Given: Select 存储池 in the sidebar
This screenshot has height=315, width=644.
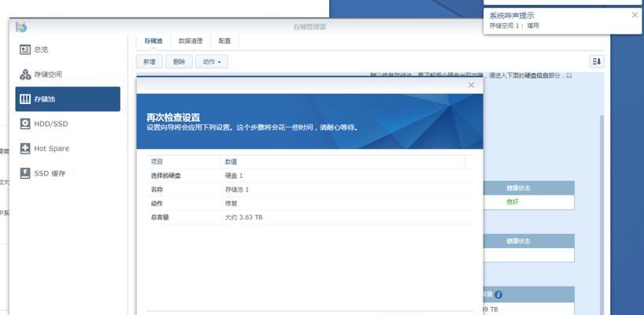Looking at the screenshot, I should point(68,99).
